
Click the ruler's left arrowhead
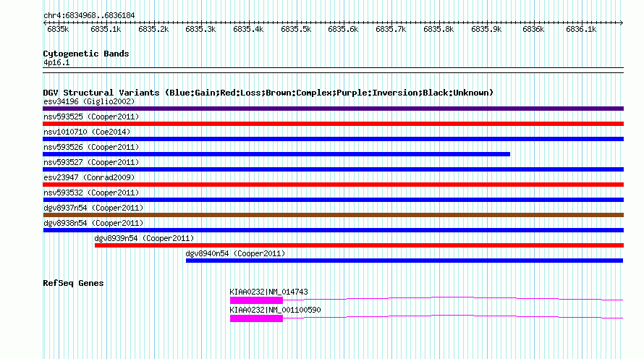(x=45, y=22)
